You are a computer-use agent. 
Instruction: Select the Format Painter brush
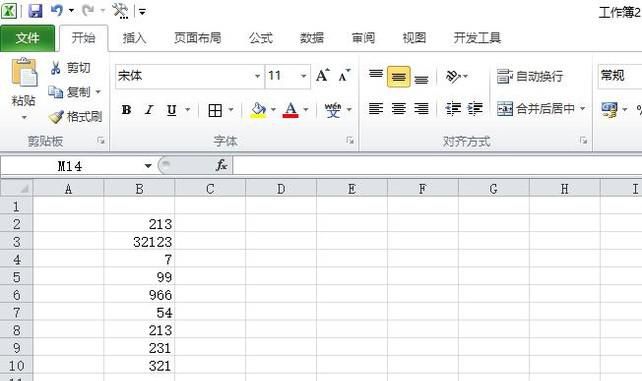tap(56, 117)
